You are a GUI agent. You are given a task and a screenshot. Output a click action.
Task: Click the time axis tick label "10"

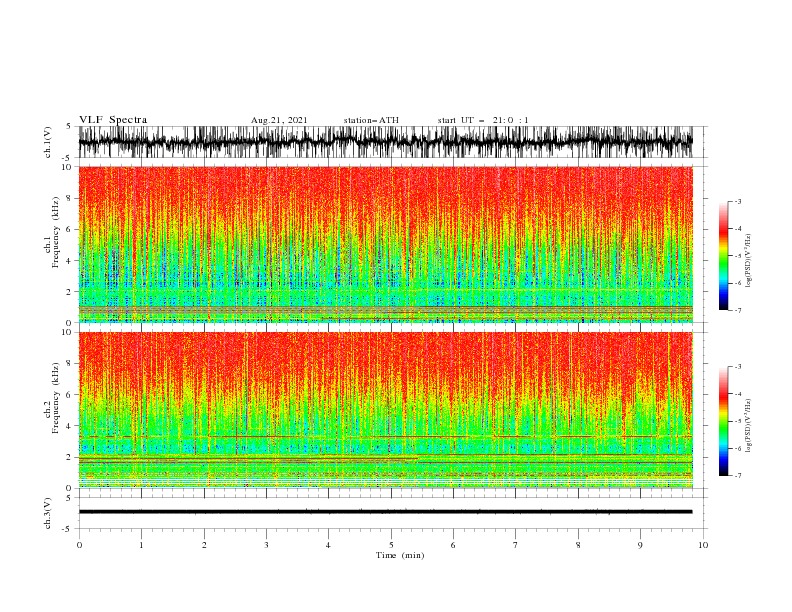coord(703,545)
